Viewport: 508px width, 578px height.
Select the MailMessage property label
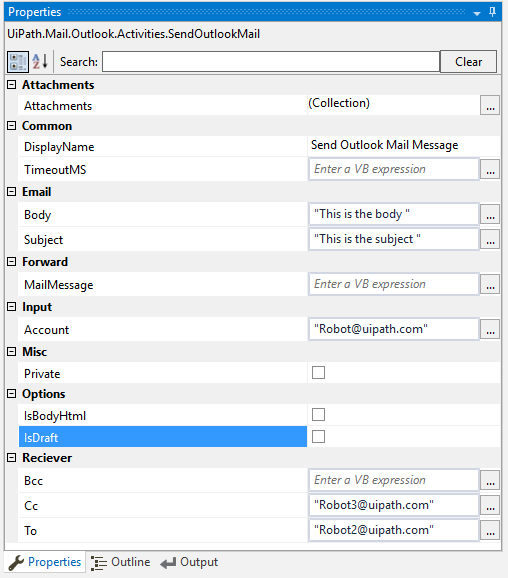(59, 285)
